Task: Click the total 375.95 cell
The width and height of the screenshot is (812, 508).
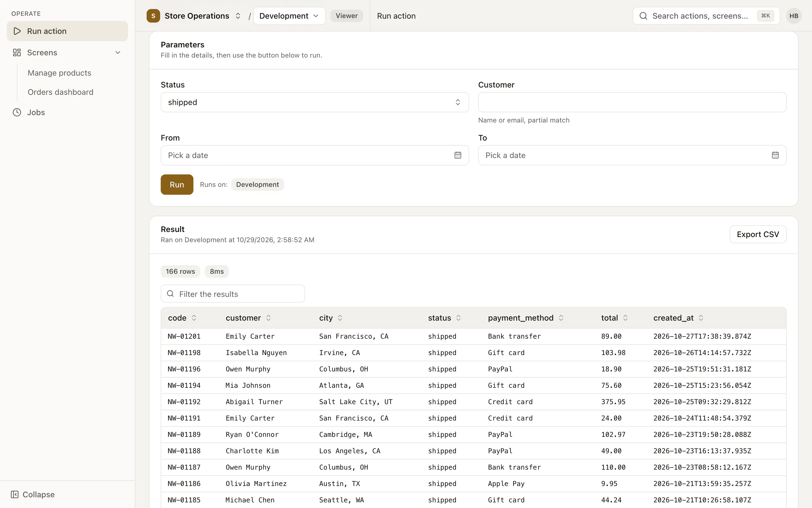Action: 613,402
